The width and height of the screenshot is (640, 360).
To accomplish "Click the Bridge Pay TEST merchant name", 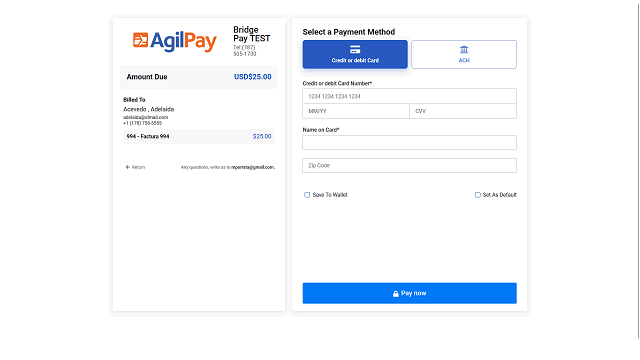I will click(x=251, y=34).
